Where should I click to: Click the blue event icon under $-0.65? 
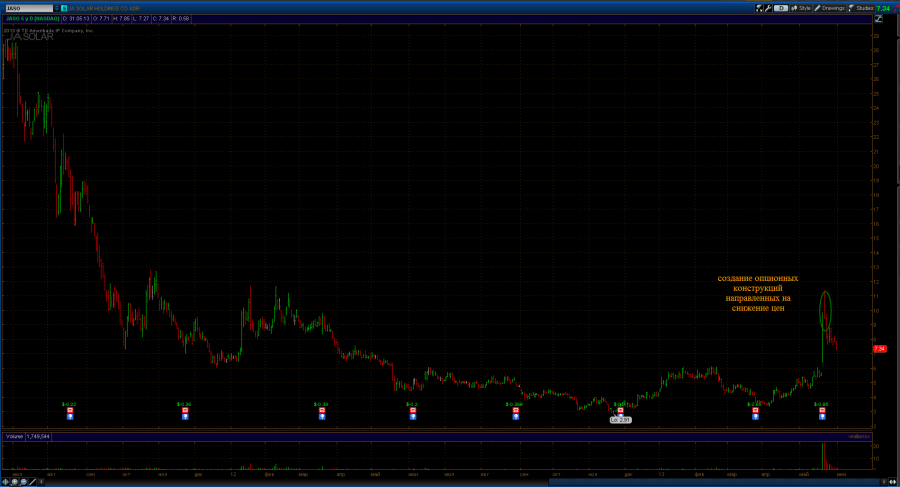pos(822,417)
